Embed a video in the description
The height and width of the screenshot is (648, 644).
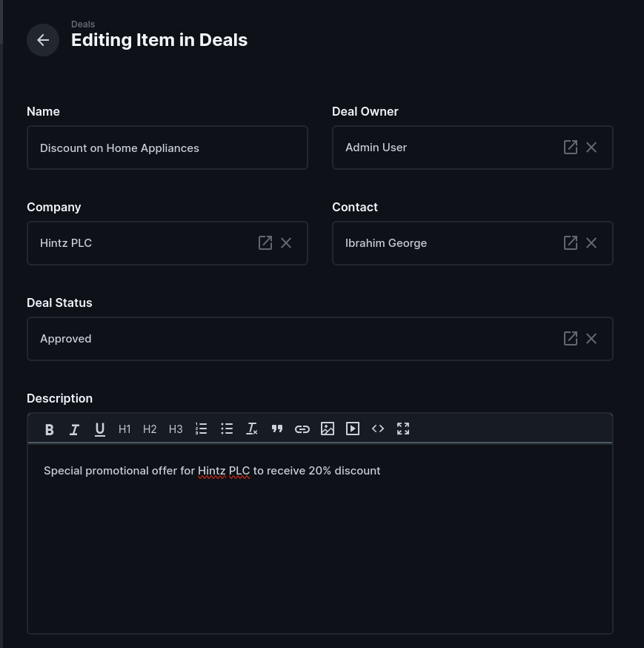point(352,429)
